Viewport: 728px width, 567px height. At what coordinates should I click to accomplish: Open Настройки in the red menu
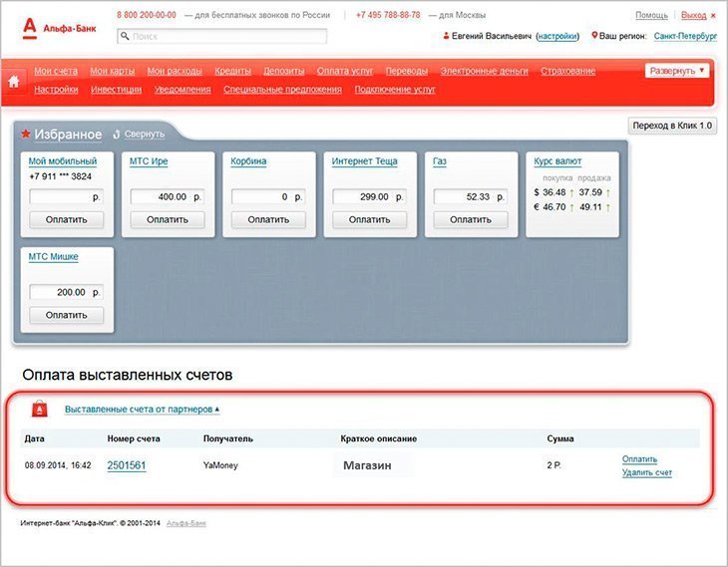56,90
